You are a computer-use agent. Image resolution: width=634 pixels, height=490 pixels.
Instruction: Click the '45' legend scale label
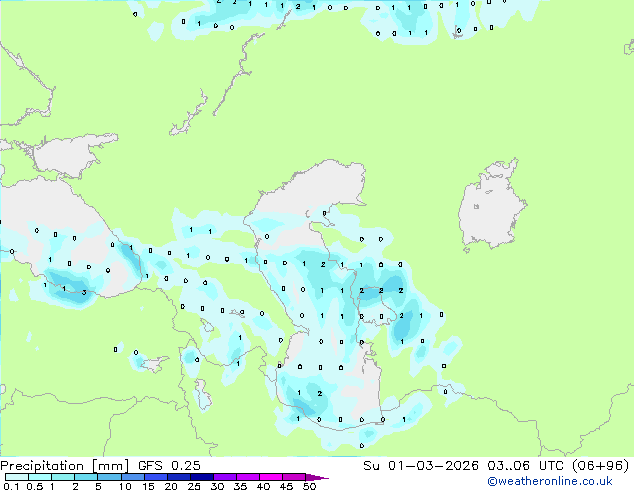click(x=286, y=486)
